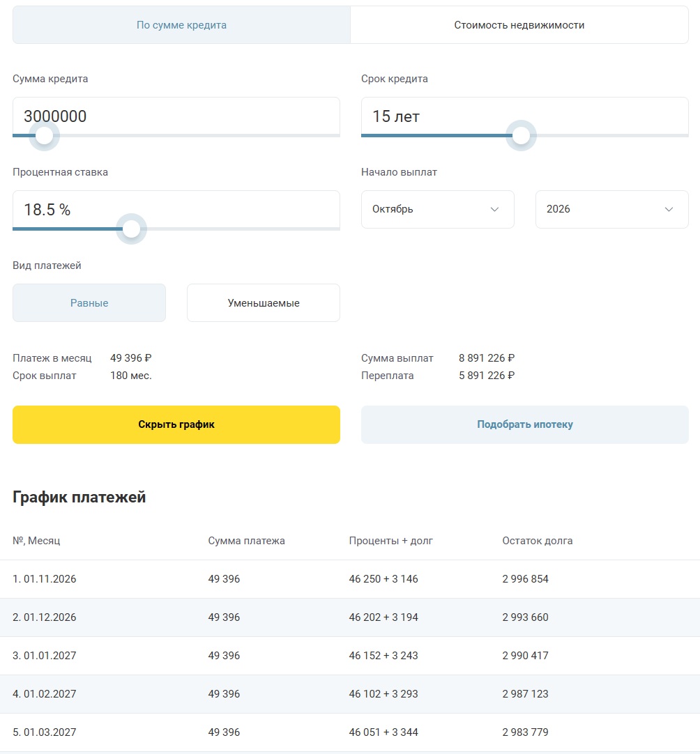Click the Сумма выплат label
Screen dimensions: 700x754
coord(397,358)
